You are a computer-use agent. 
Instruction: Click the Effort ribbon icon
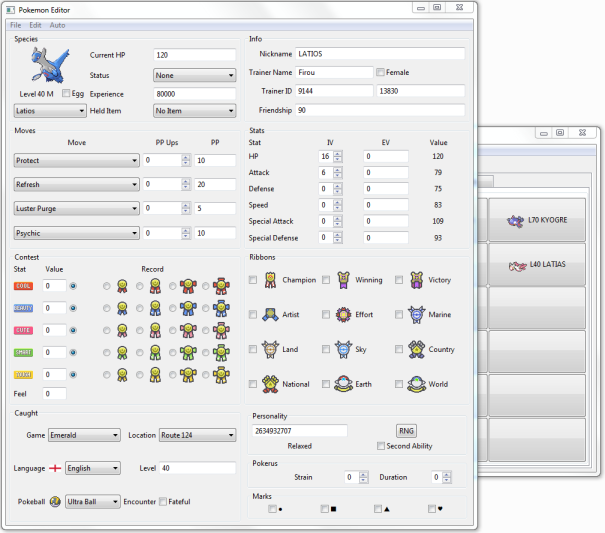[343, 315]
